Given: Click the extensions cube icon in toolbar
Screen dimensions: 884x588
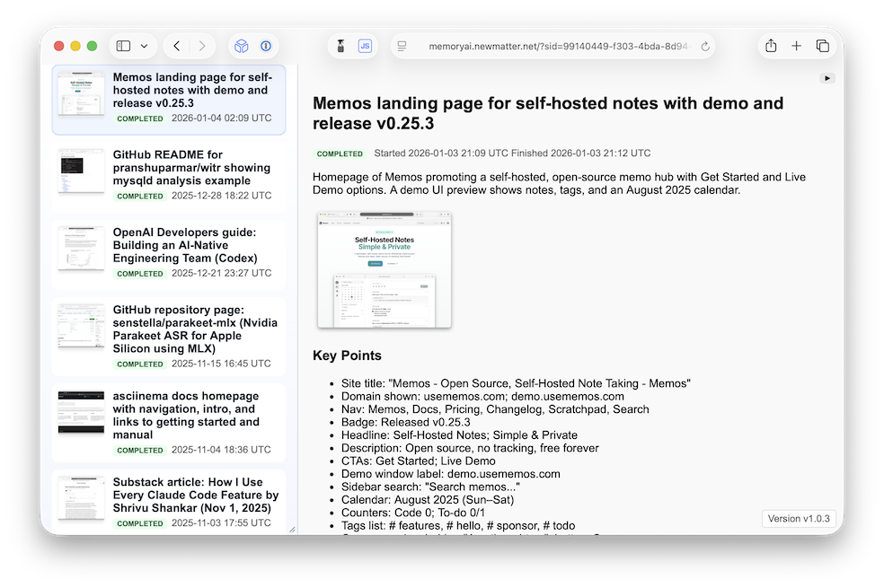Looking at the screenshot, I should pyautogui.click(x=241, y=45).
